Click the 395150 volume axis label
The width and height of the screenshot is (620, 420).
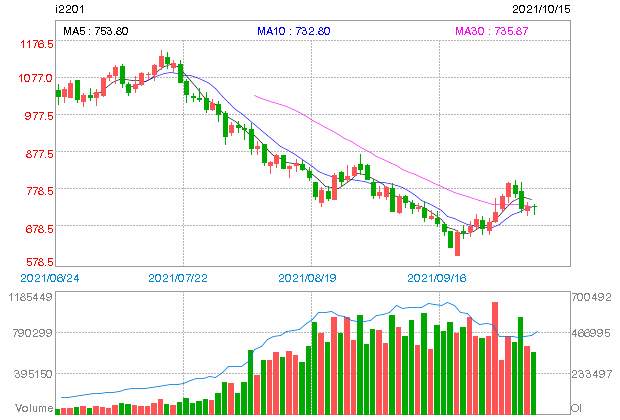[33, 374]
